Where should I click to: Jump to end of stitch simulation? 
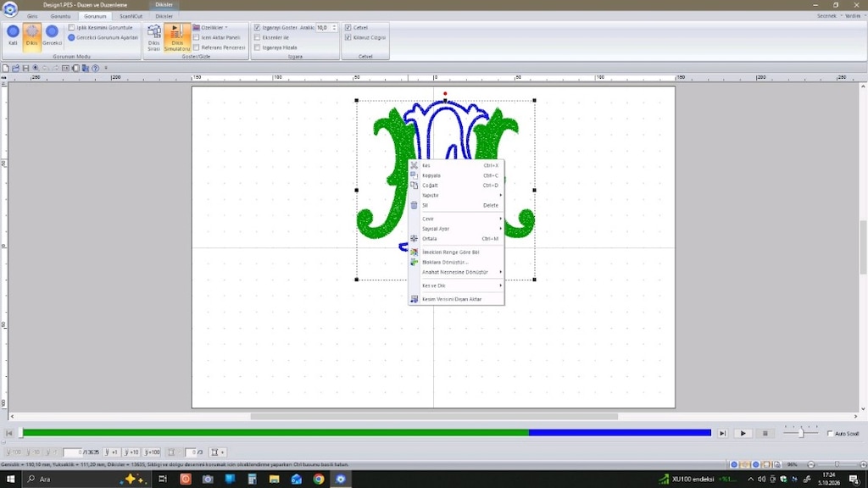point(722,433)
